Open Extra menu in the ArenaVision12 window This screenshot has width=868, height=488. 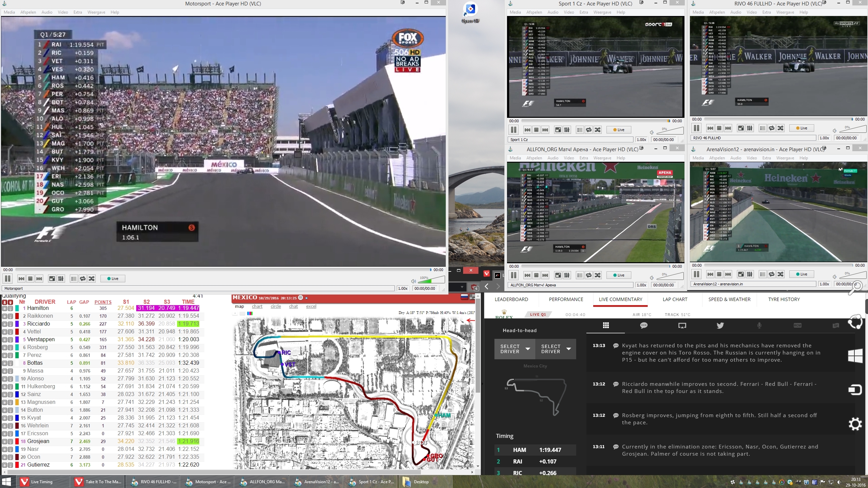(x=767, y=158)
